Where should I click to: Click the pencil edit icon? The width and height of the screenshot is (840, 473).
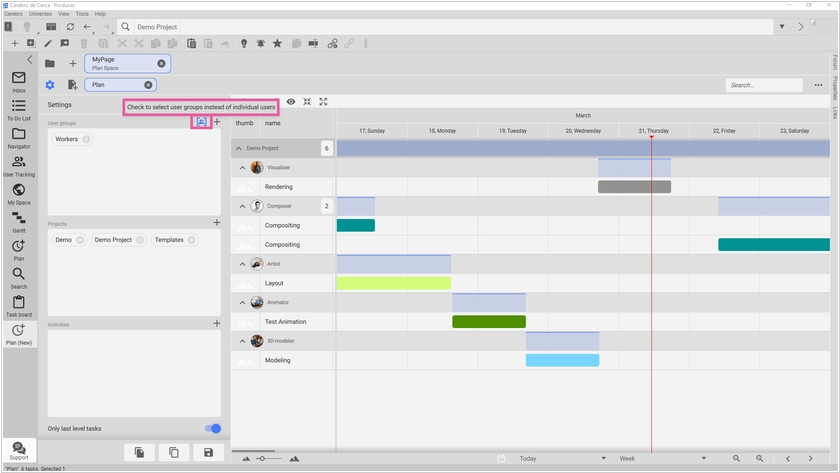click(48, 43)
